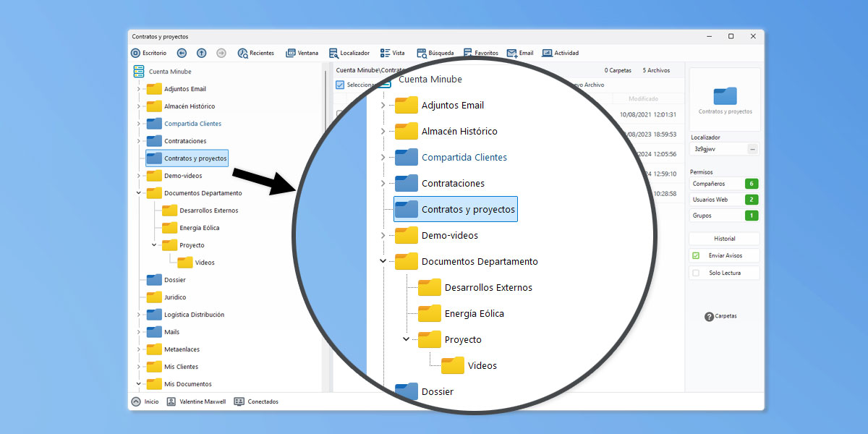
Task: Click the Inicio icon in the status bar
Action: tap(136, 401)
